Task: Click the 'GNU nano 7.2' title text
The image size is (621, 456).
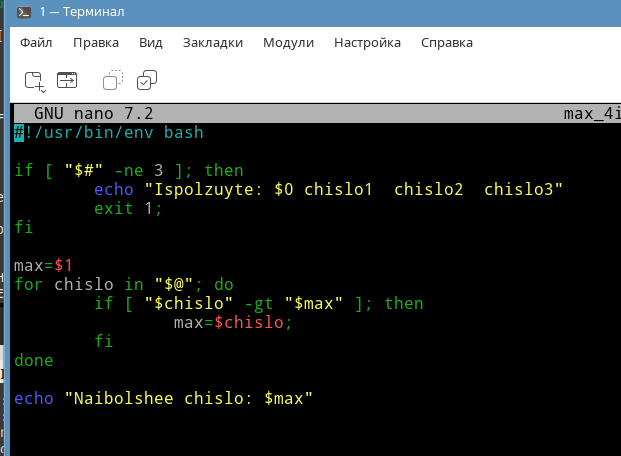Action: [93, 114]
